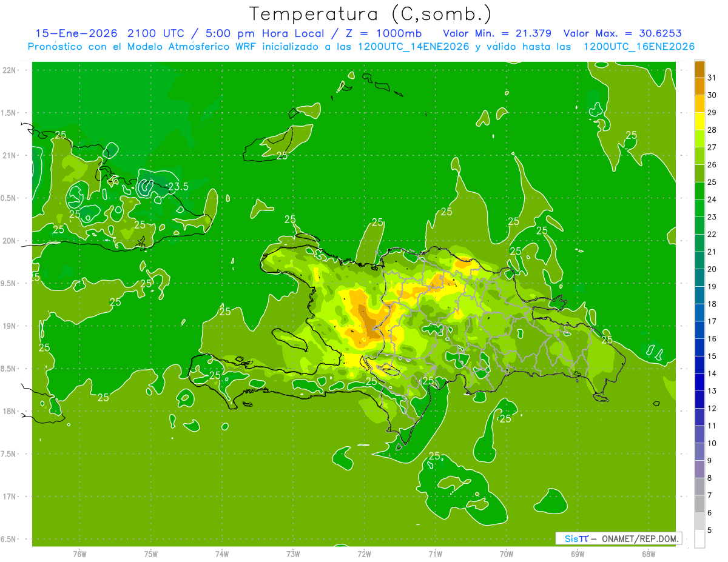Click the '22N' latitude axis label
This screenshot has height=562, width=728.
point(9,70)
